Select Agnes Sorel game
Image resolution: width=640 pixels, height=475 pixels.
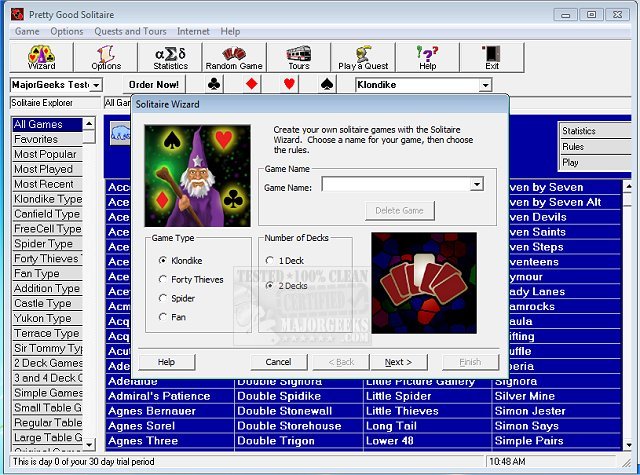tap(169, 426)
